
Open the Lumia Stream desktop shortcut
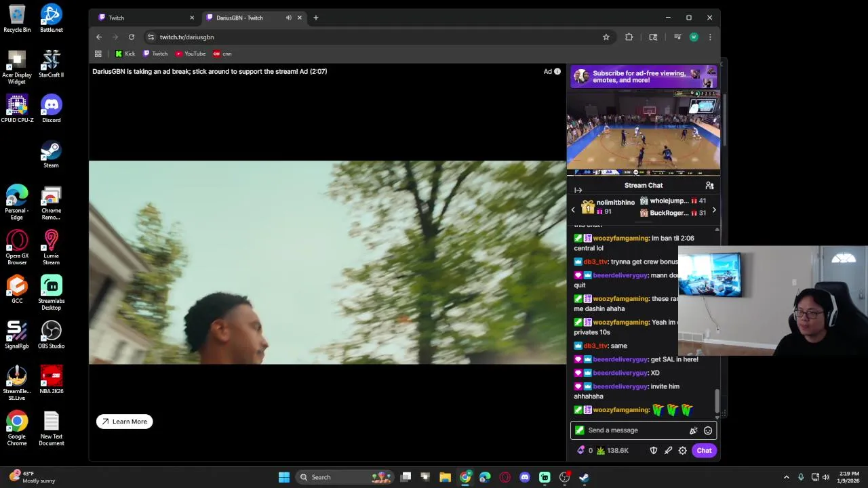pyautogui.click(x=52, y=247)
